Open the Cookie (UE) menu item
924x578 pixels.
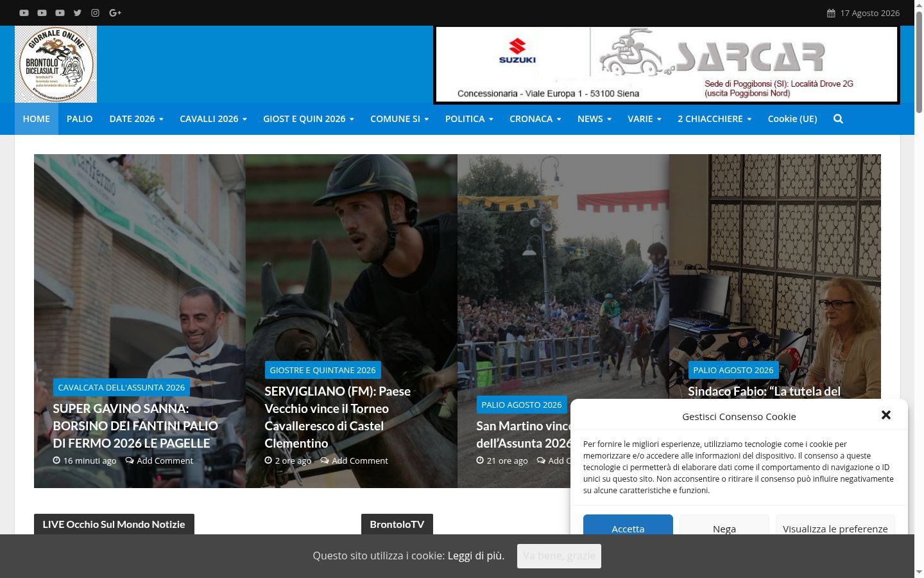pyautogui.click(x=792, y=119)
